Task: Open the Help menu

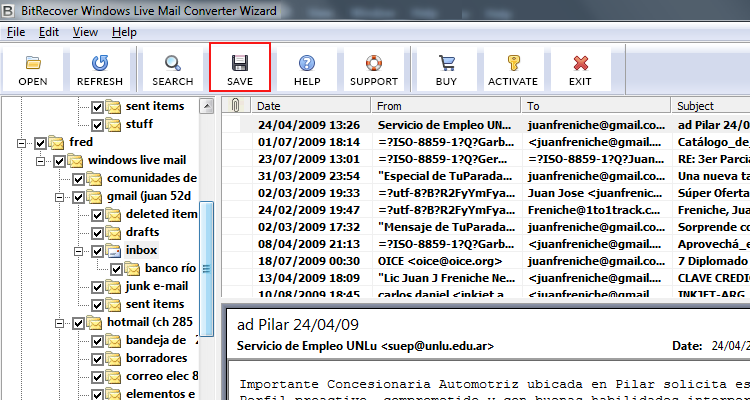Action: (x=124, y=32)
